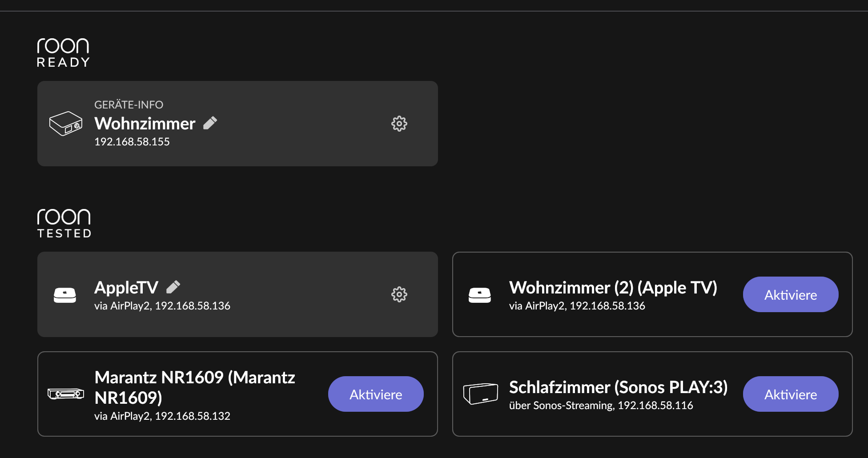Click the GERÄTE-INFO label
This screenshot has height=458, width=868.
[x=129, y=104]
